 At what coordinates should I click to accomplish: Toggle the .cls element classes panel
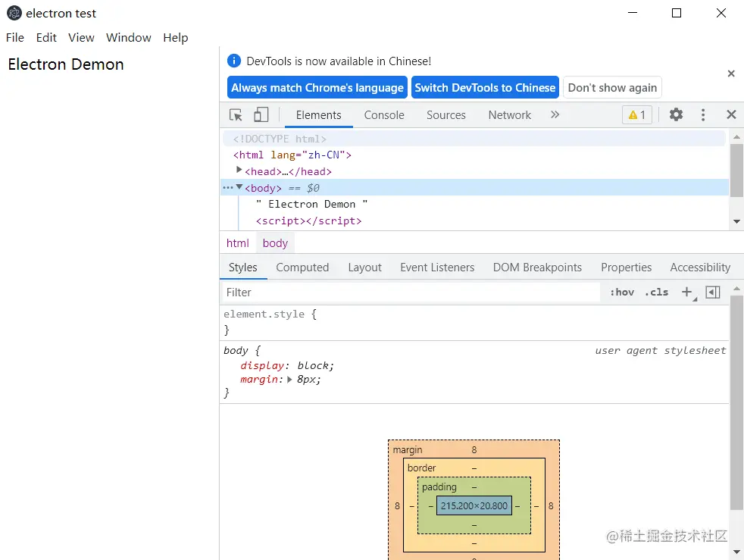(657, 292)
